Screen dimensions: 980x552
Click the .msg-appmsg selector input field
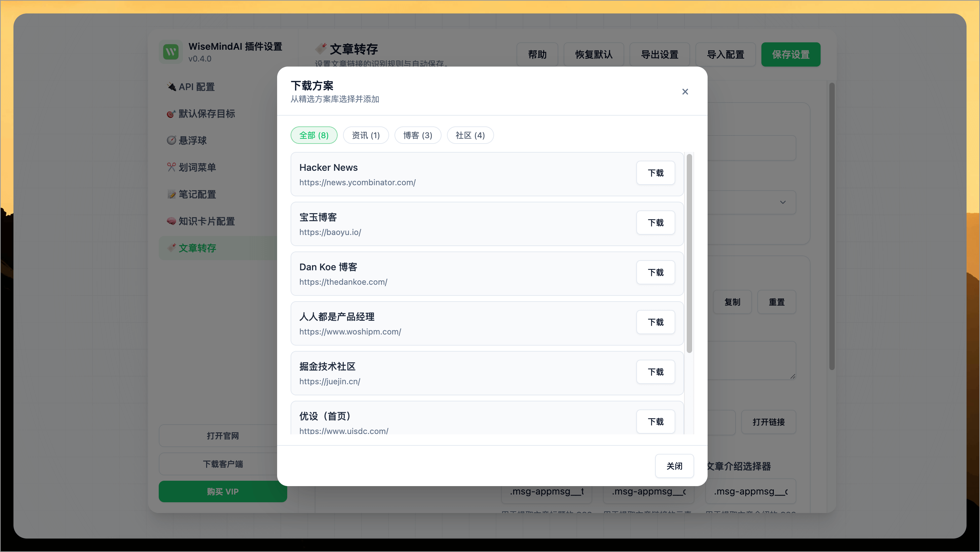point(547,491)
